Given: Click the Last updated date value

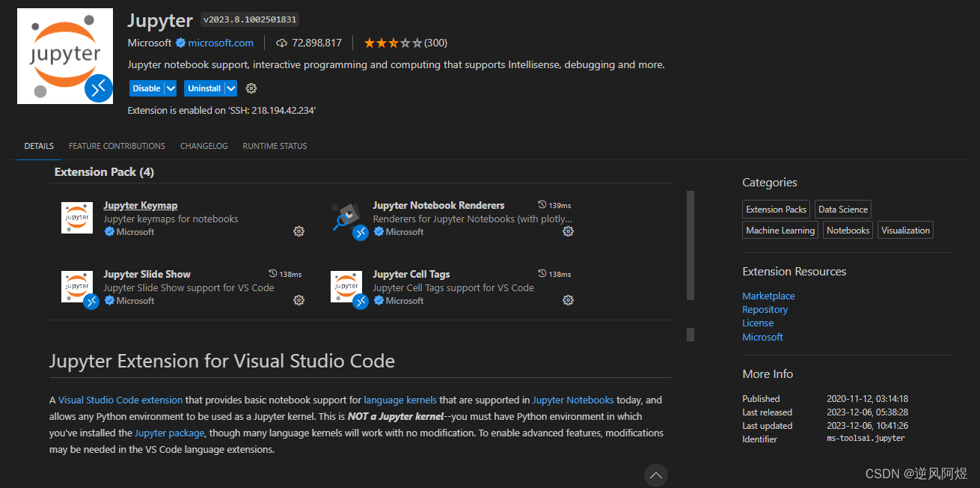Looking at the screenshot, I should [867, 426].
